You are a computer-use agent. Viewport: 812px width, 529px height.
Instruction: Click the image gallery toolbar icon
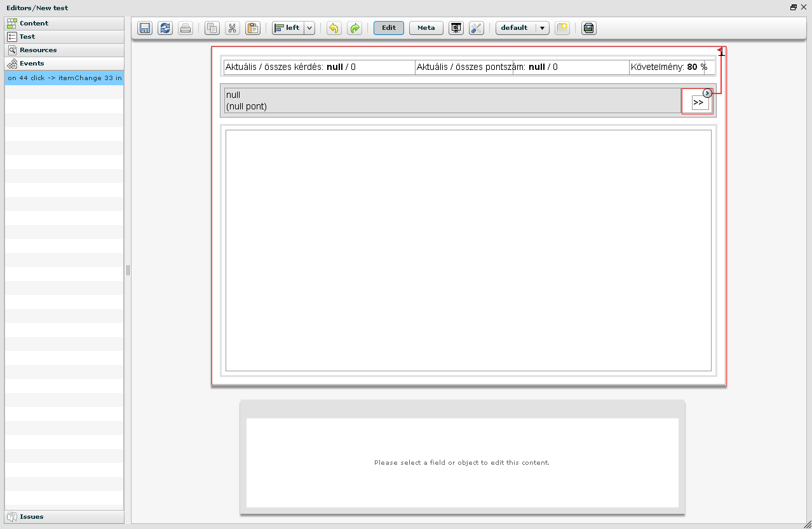[x=589, y=28]
